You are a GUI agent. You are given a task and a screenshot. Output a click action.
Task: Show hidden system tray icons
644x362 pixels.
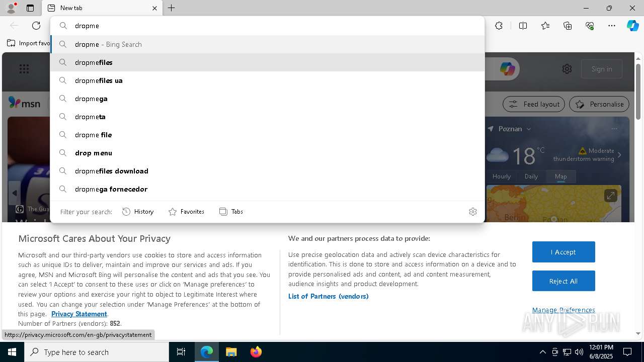[x=542, y=352]
